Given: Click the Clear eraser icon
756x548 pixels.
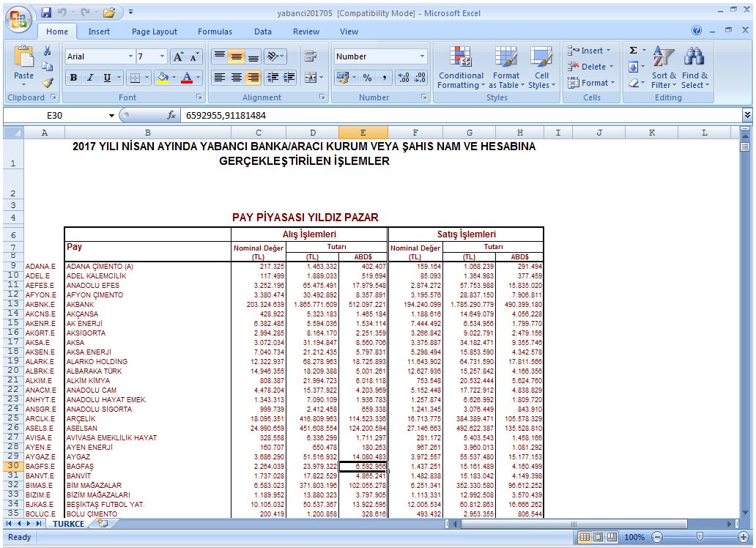Looking at the screenshot, I should [x=634, y=83].
